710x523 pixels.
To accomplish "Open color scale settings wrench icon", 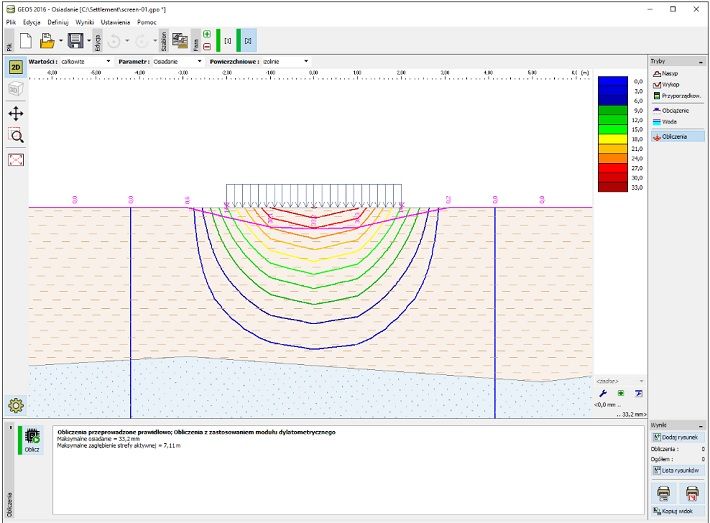I will point(603,393).
